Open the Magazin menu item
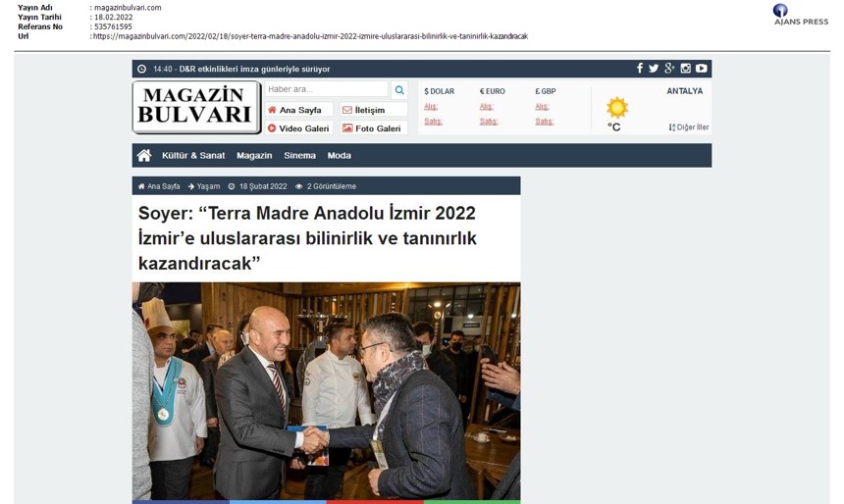 click(x=254, y=156)
